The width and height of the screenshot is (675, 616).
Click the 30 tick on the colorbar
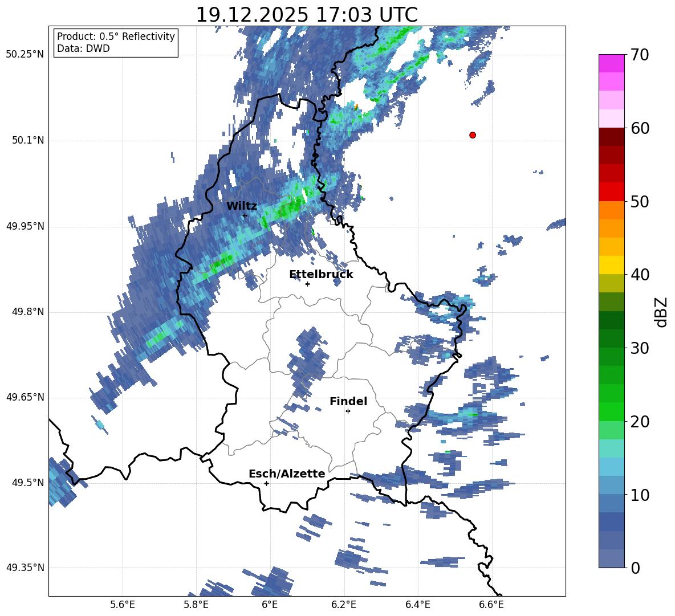click(x=640, y=348)
